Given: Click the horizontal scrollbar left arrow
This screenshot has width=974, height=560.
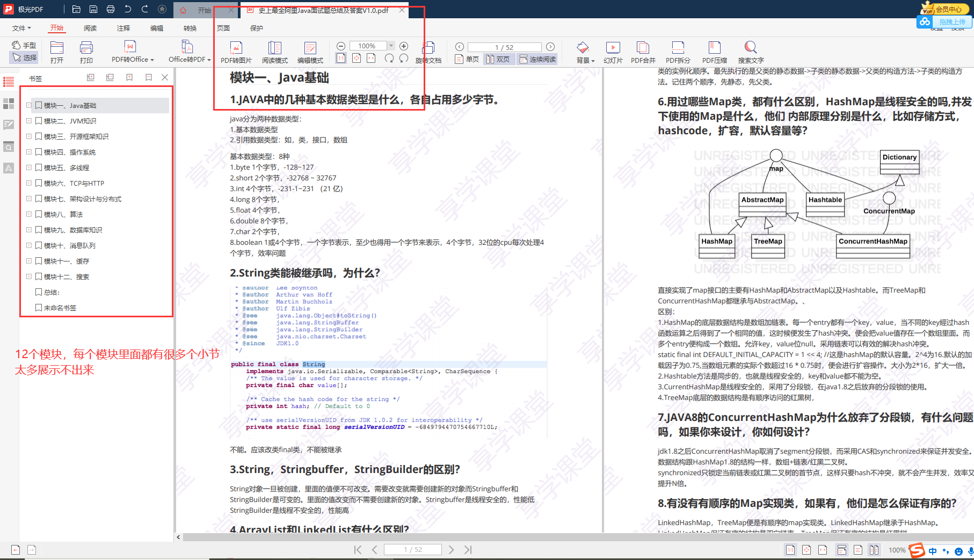Looking at the screenshot, I should coord(178,537).
